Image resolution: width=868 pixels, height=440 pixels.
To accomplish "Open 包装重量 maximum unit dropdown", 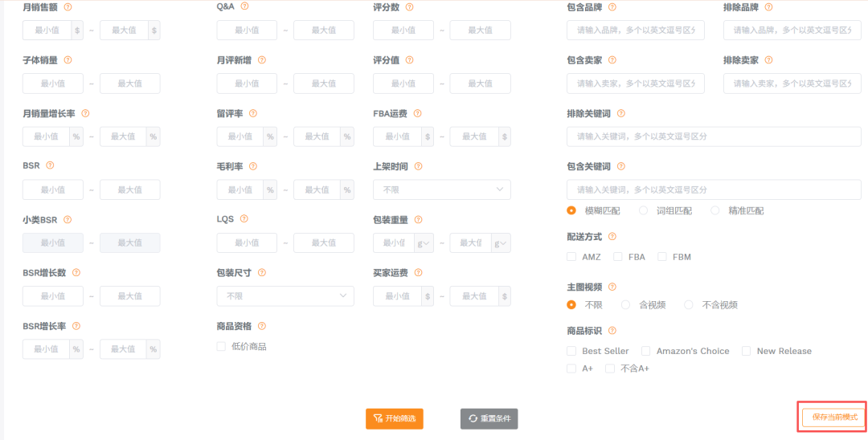I will [x=502, y=243].
